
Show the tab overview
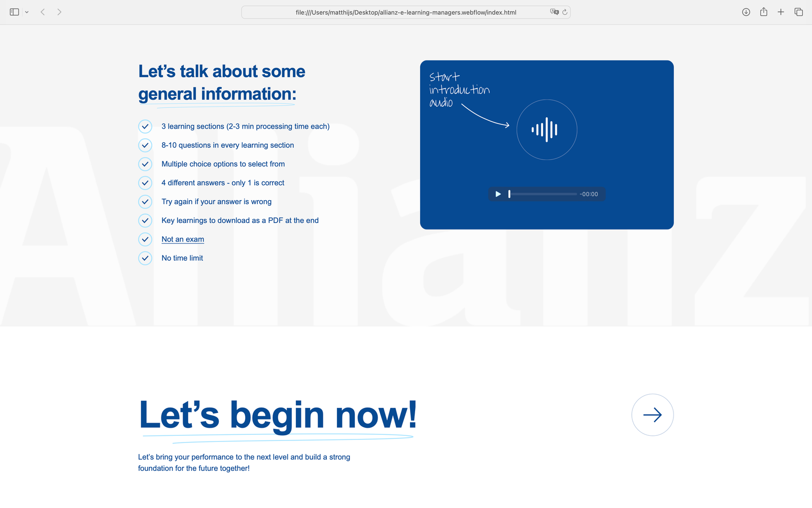(x=798, y=12)
